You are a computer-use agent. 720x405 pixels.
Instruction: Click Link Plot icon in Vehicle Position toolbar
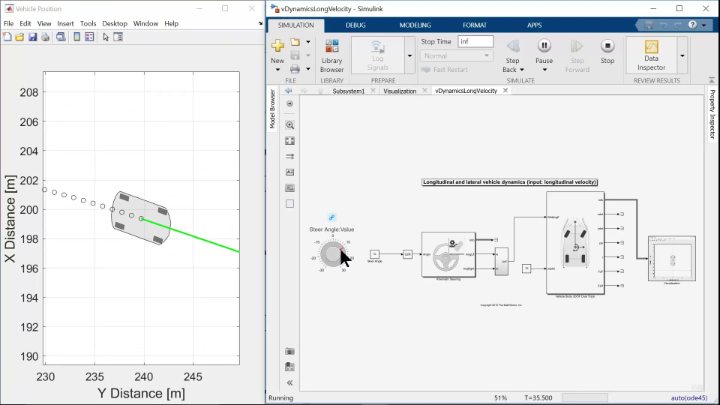[61, 37]
